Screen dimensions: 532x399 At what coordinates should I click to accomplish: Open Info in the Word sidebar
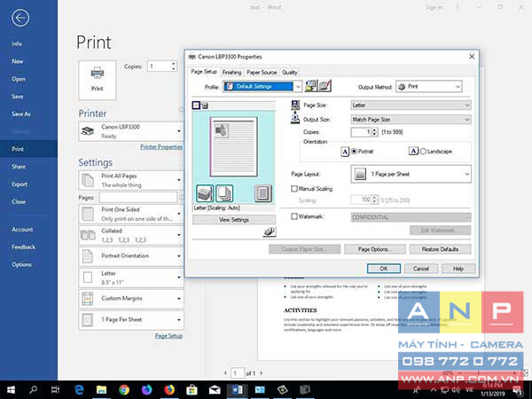(x=17, y=43)
